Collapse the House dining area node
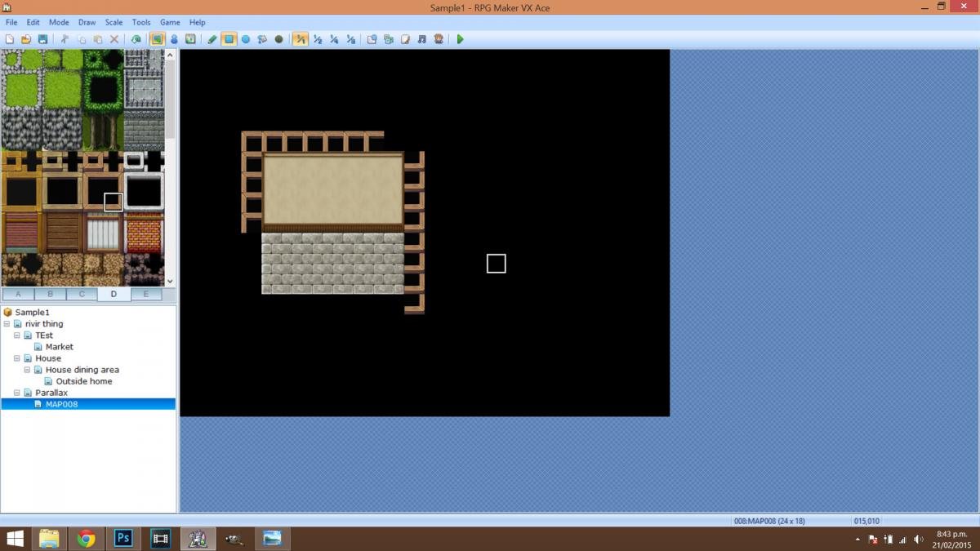This screenshot has height=551, width=980. [x=28, y=370]
